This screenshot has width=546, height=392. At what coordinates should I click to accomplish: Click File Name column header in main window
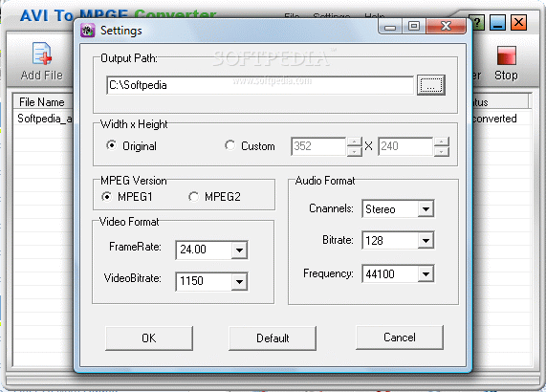coord(42,102)
